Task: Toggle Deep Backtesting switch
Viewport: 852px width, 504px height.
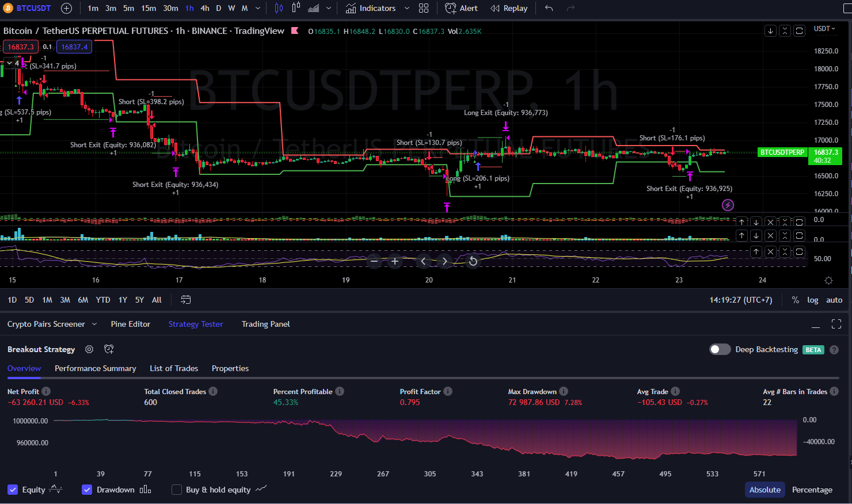Action: pyautogui.click(x=720, y=349)
